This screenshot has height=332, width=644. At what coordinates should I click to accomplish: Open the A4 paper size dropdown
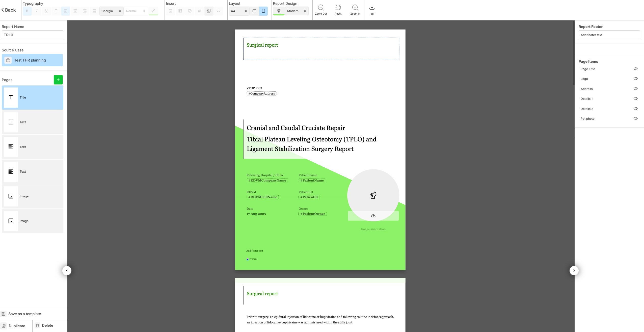[239, 11]
